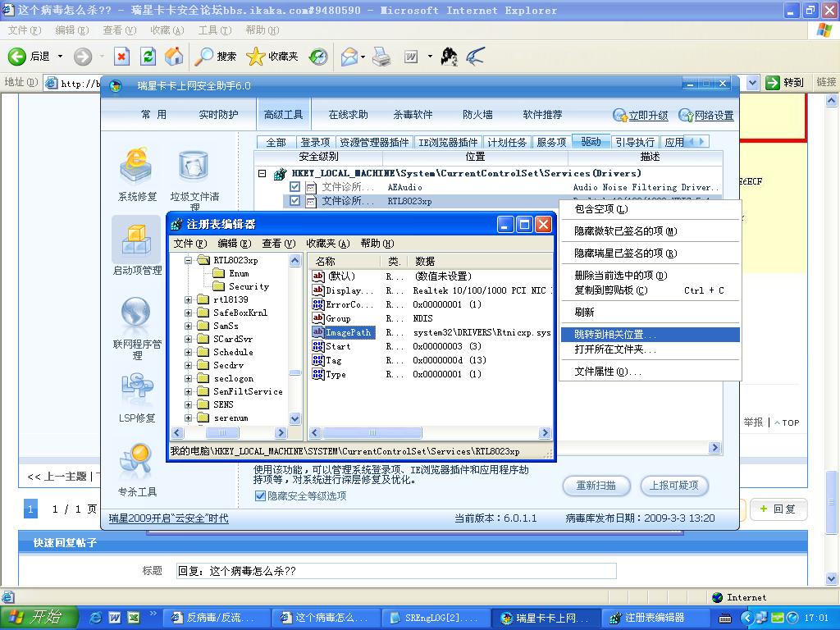Open registry editor 收藏夹 menu
This screenshot has width=840, height=630.
coord(328,243)
